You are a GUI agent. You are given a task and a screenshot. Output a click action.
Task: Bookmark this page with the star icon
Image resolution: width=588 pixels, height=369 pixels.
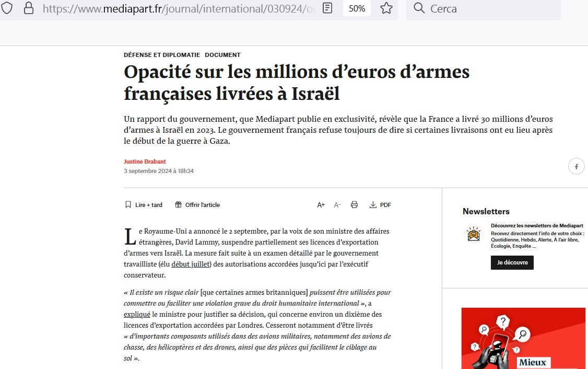coord(386,8)
